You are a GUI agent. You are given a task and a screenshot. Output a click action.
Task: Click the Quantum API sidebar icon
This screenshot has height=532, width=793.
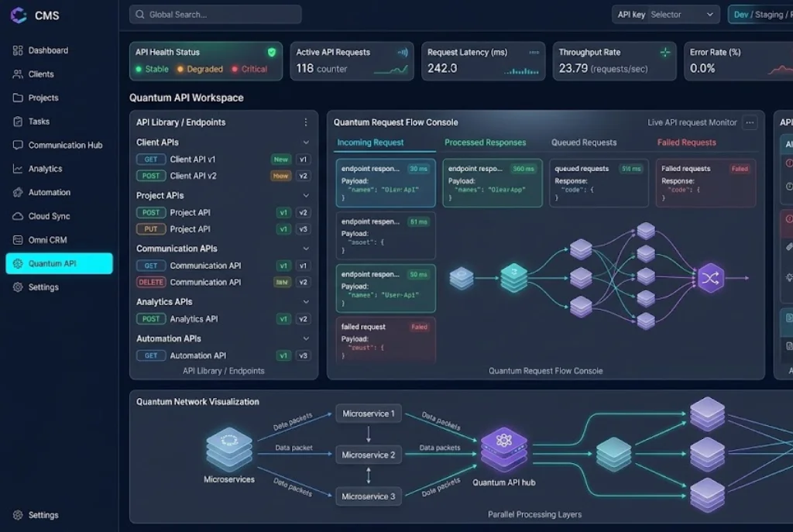point(18,263)
